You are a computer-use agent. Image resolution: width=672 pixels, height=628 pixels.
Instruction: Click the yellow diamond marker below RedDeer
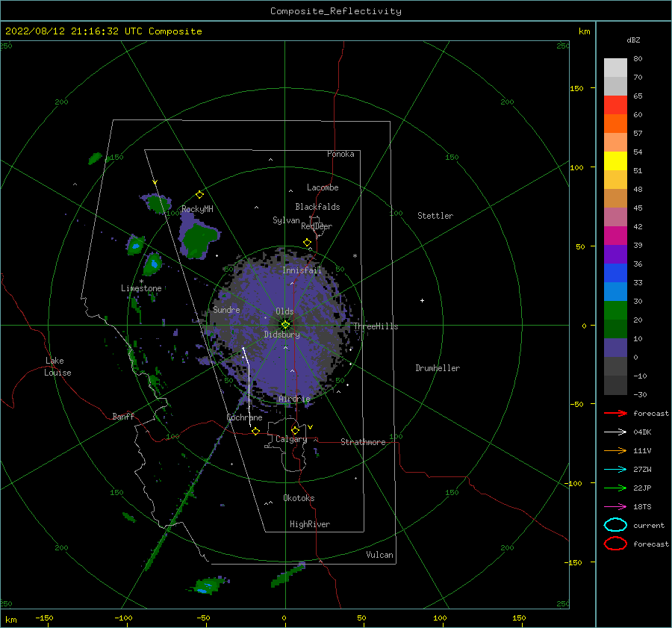click(307, 243)
